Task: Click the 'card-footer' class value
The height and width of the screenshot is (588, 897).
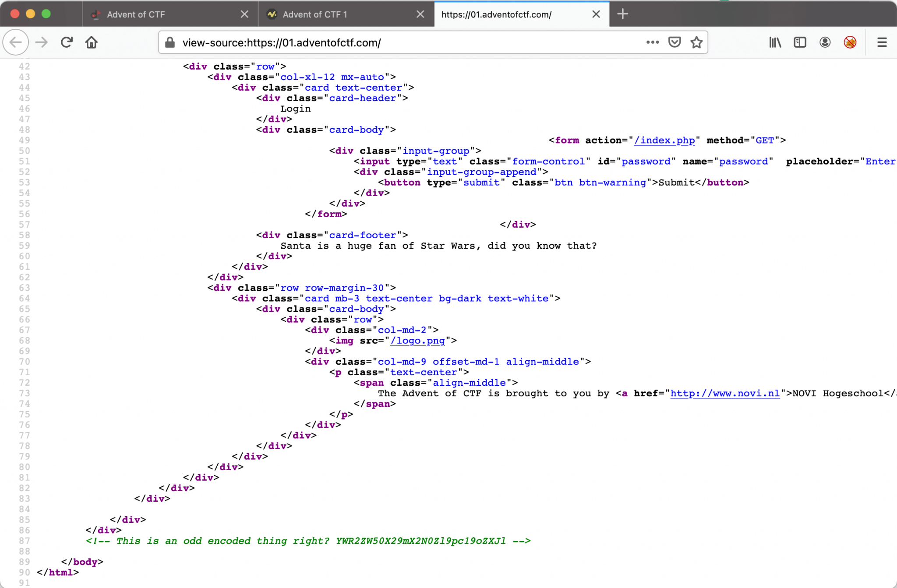Action: click(x=363, y=235)
